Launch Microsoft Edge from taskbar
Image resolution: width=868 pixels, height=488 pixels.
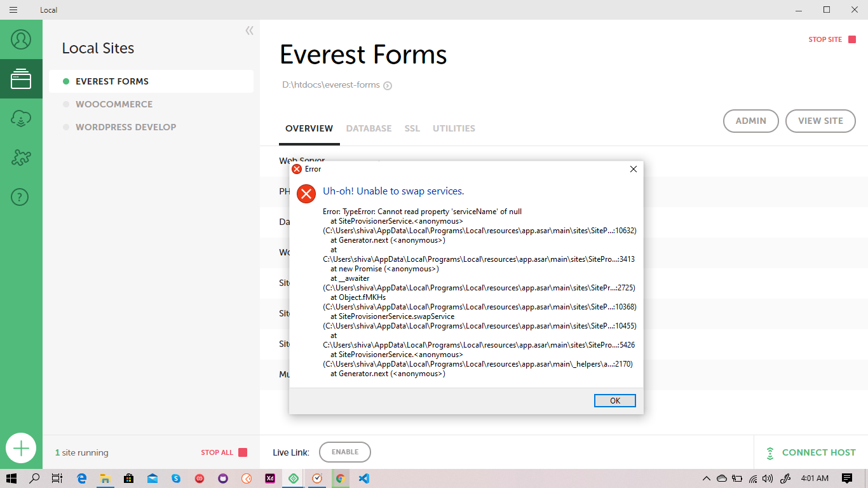[81, 478]
